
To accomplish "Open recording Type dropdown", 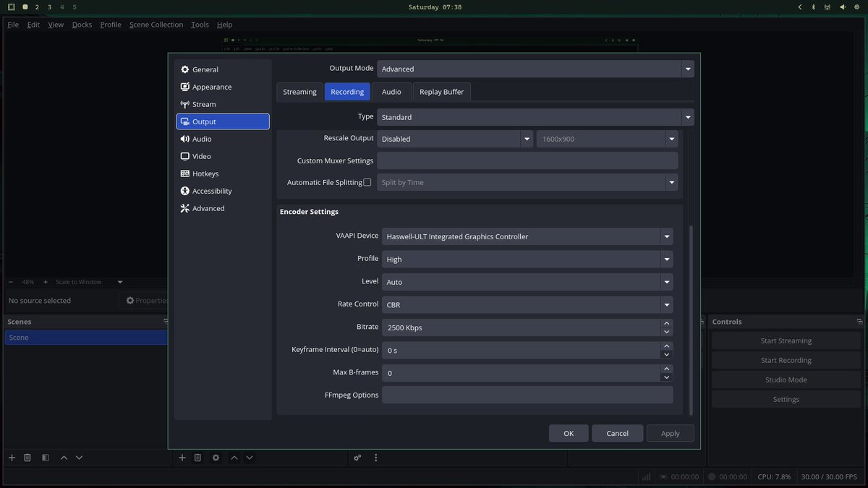I will coord(535,117).
